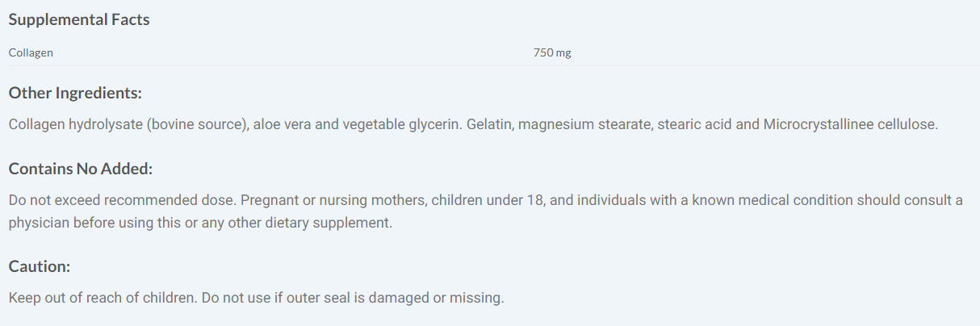Click the word 'physician' in the warning

tap(39, 223)
